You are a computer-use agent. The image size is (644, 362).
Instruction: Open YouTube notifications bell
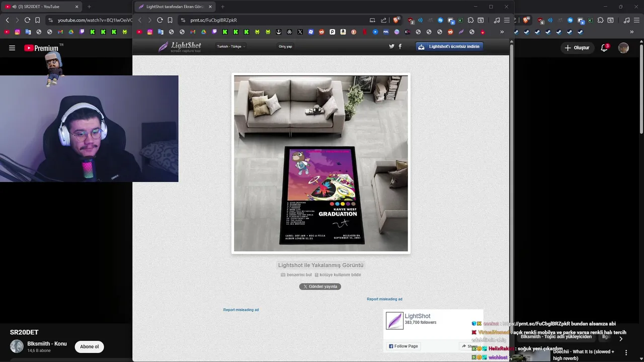click(x=604, y=48)
